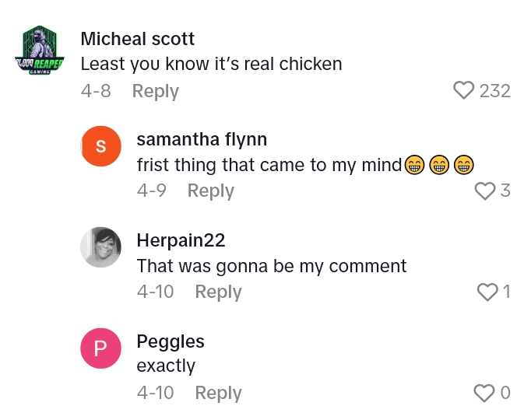Image resolution: width=517 pixels, height=420 pixels.
Task: Select the "That was gonna be my comment" text
Action: pyautogui.click(x=271, y=266)
